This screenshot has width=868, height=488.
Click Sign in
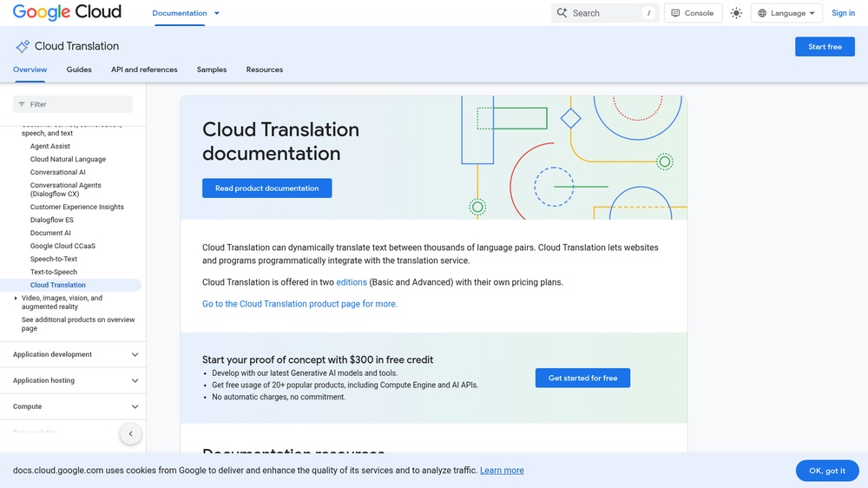tap(843, 13)
